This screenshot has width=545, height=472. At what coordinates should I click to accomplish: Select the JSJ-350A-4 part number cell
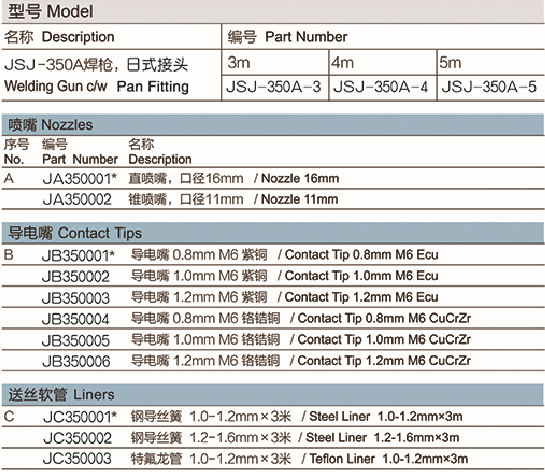coord(383,88)
